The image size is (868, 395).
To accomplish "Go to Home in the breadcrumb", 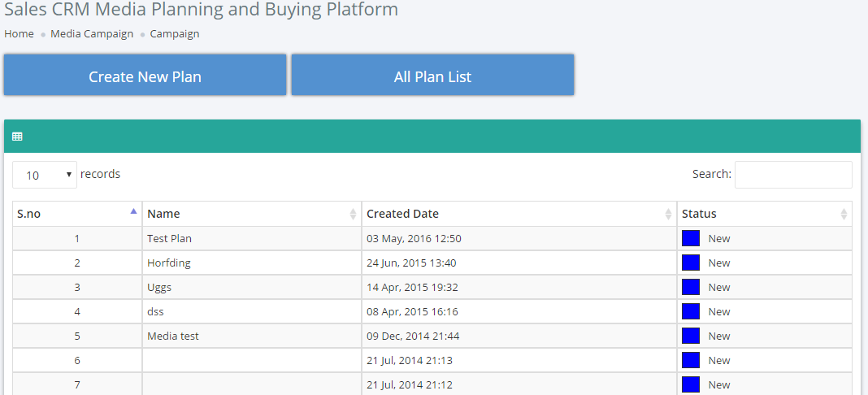I will tap(19, 34).
